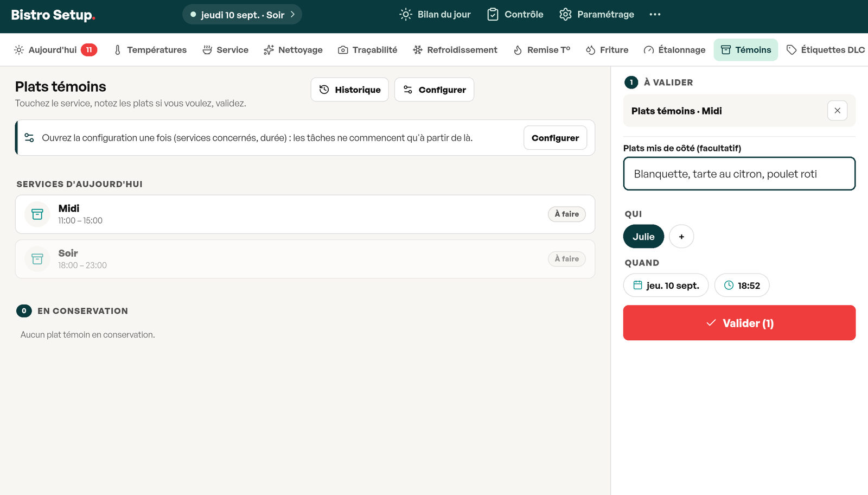
Task: Select the Soir service row
Action: [305, 259]
